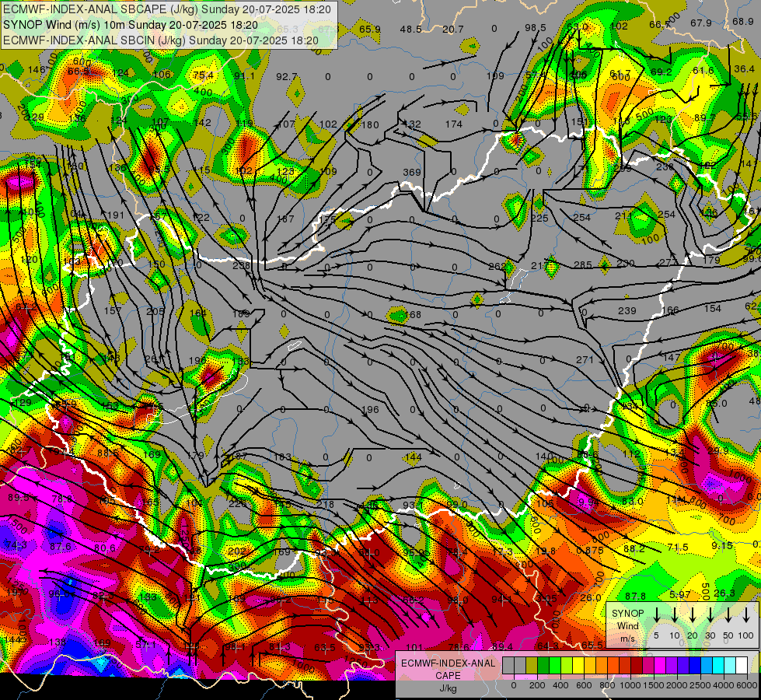Click the '6000' tick label in CAPE legend

tap(747, 685)
